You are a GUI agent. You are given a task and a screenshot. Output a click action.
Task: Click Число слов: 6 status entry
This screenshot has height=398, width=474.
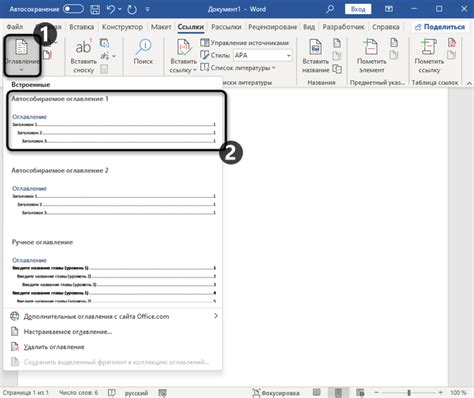pyautogui.click(x=78, y=393)
